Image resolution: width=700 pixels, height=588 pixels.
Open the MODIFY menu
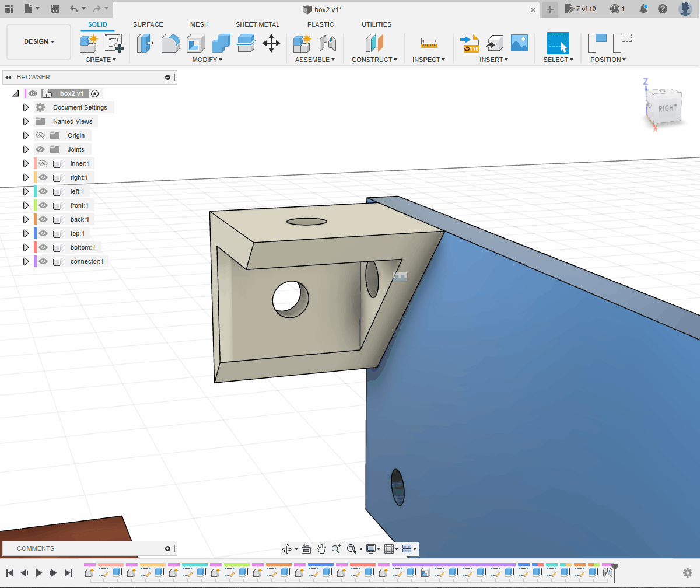click(x=207, y=60)
